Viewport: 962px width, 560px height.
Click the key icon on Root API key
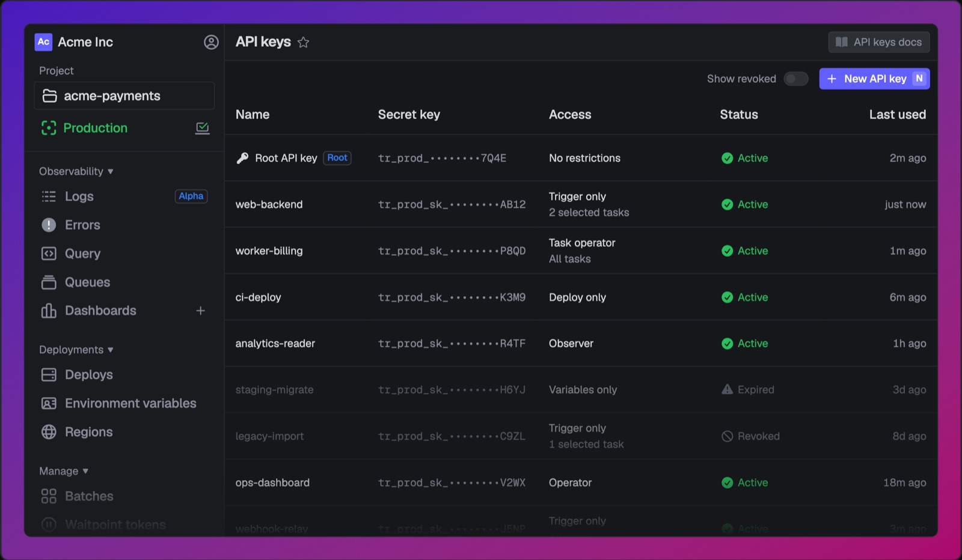click(x=242, y=158)
